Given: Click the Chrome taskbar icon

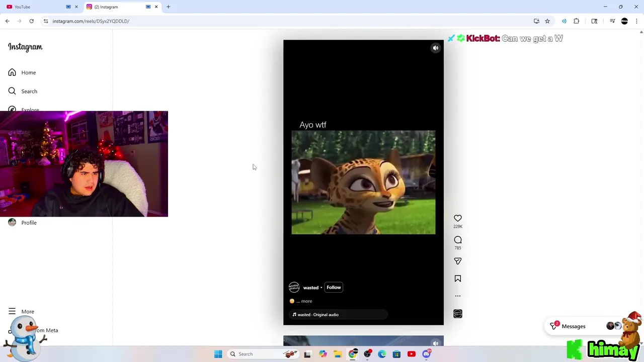Looking at the screenshot, I should point(353,354).
